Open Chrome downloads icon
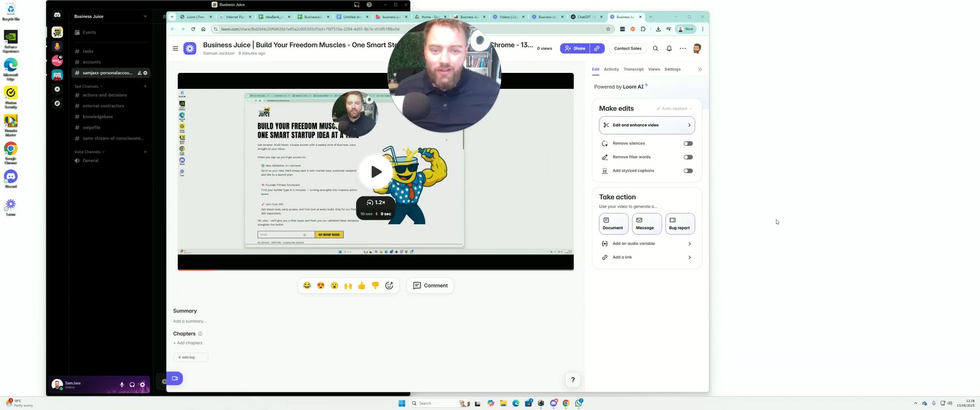Viewport: 980px width, 410px height. point(658,29)
